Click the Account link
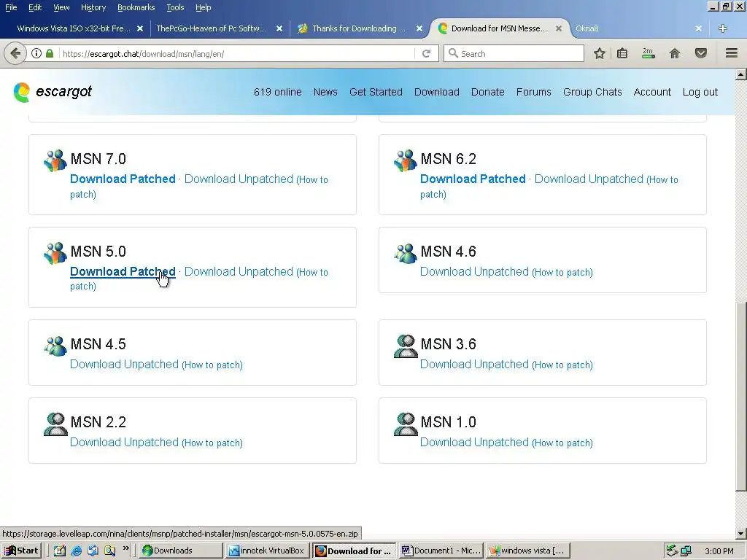 coord(652,92)
